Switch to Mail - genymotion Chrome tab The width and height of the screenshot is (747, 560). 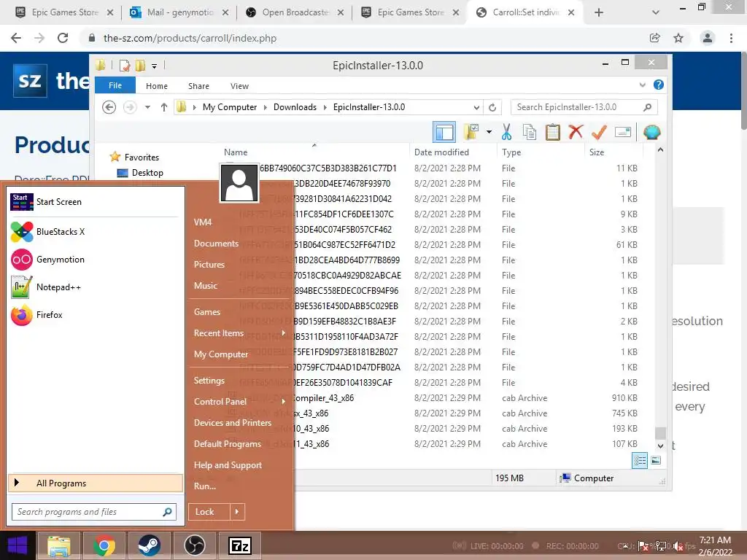coord(179,12)
